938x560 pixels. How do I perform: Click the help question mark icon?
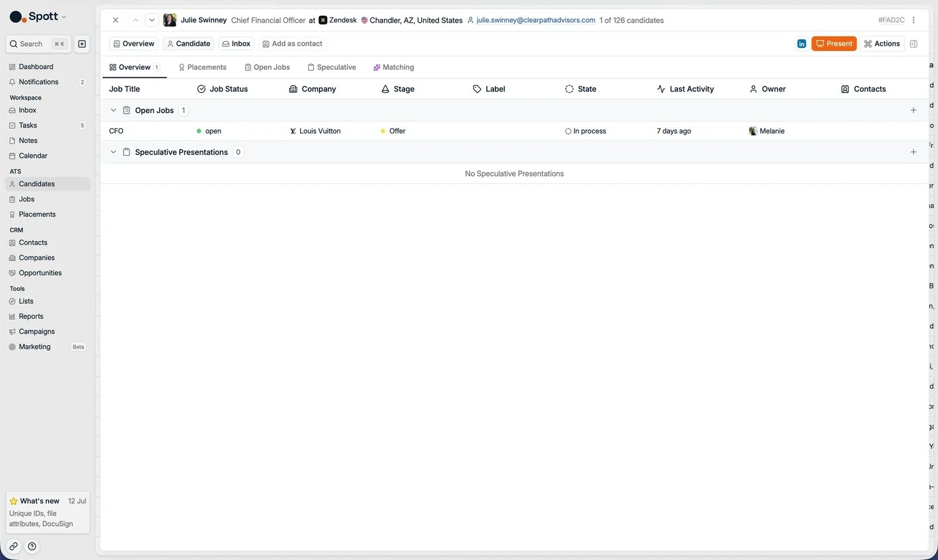[x=32, y=547]
